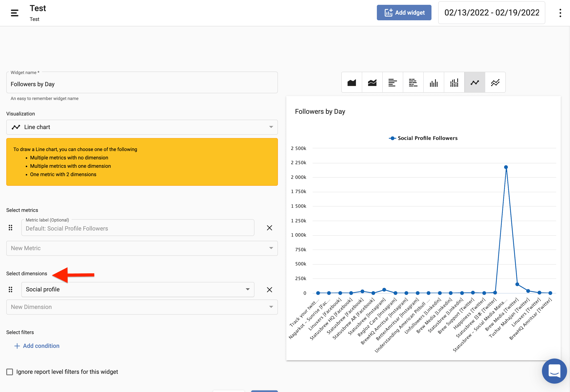570x392 pixels.
Task: Click the Widget name input field
Action: click(142, 84)
